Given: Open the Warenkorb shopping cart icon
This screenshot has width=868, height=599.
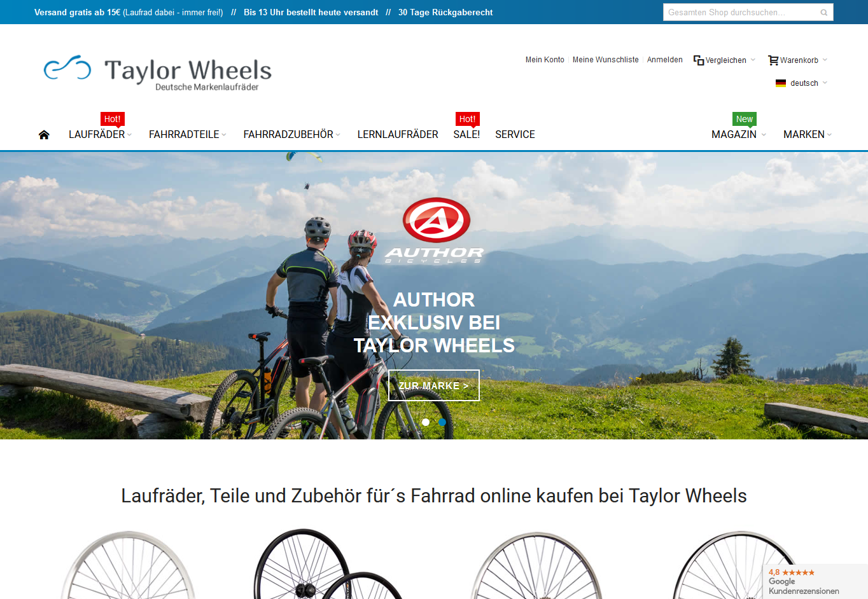Looking at the screenshot, I should 773,60.
